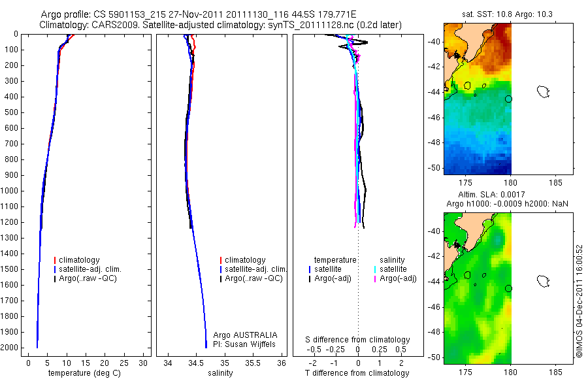The image size is (588, 379).
Task: Click blue satellite-adj. swatch in salinity legend
Action: click(221, 269)
